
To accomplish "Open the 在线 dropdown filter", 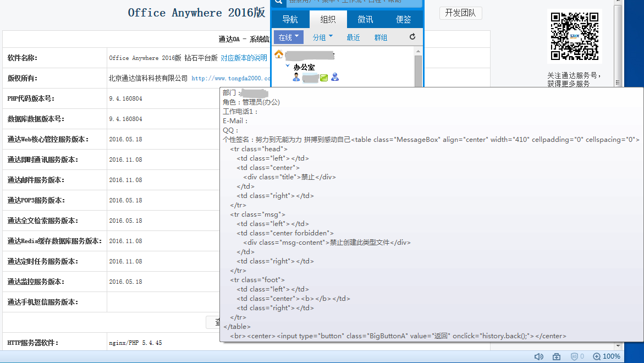I will click(x=288, y=37).
